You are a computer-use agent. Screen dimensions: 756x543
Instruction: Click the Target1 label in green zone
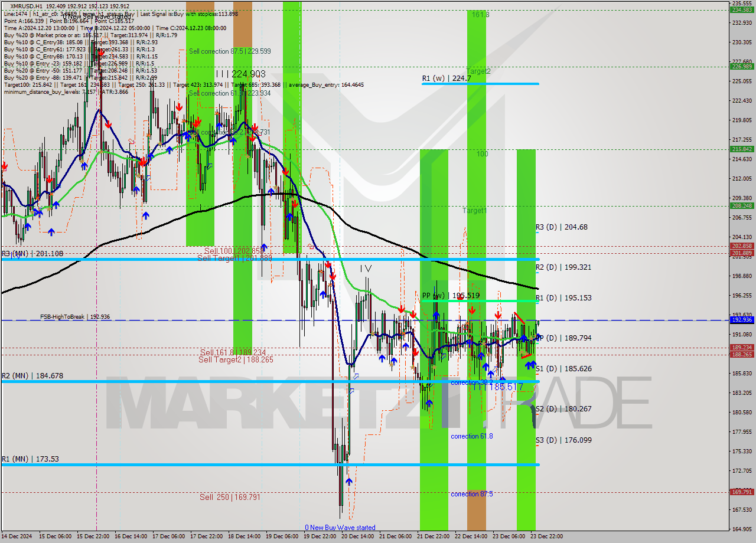tap(474, 210)
